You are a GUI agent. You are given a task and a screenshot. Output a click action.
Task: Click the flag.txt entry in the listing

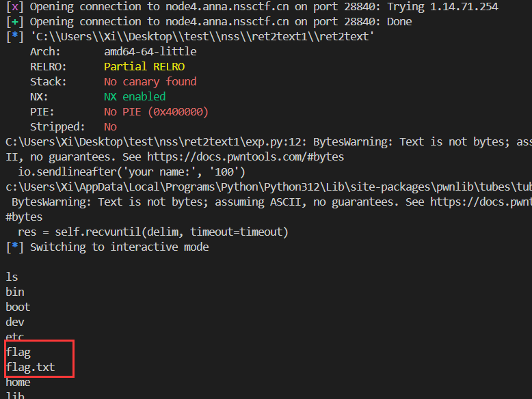pyautogui.click(x=30, y=367)
